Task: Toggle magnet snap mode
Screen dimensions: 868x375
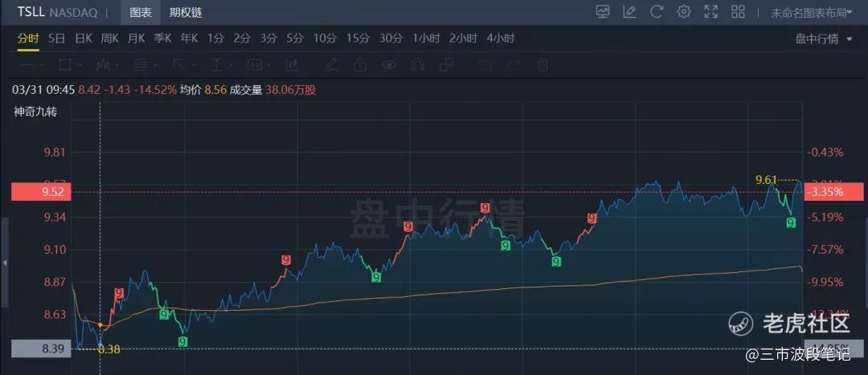Action: (417, 65)
